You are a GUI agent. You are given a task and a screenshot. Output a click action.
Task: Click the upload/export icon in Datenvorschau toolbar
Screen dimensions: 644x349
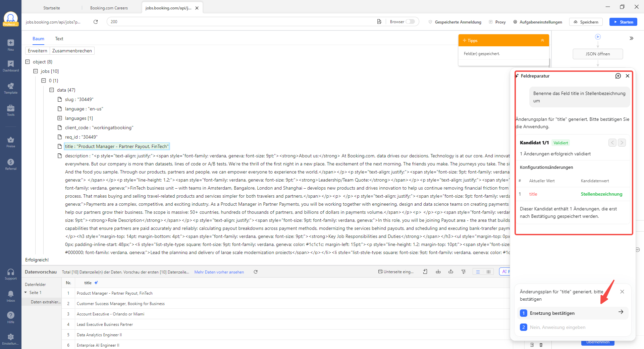pos(451,272)
